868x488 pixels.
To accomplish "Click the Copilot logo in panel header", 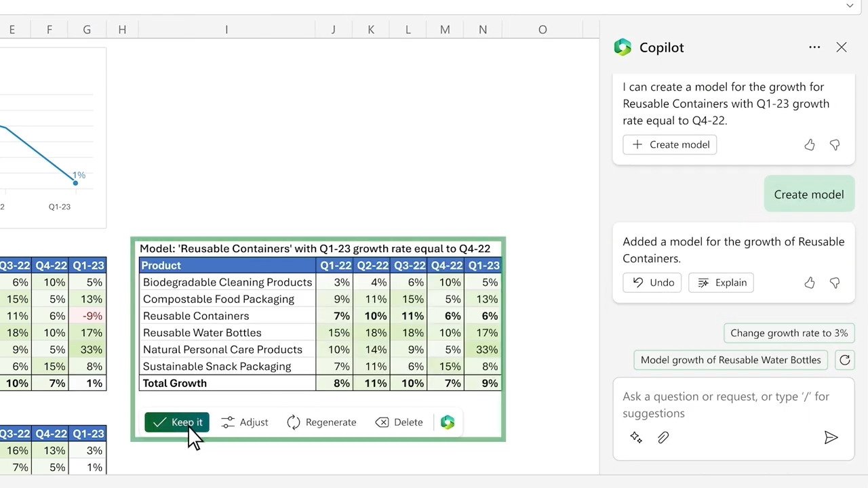I will 623,47.
